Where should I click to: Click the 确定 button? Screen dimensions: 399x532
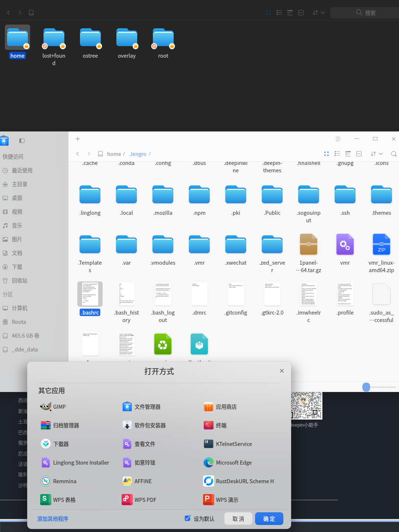pos(269,519)
